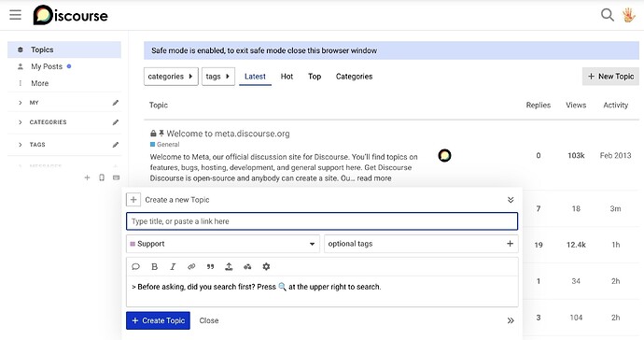Open composer gear options menu
644x340 pixels.
(x=266, y=267)
